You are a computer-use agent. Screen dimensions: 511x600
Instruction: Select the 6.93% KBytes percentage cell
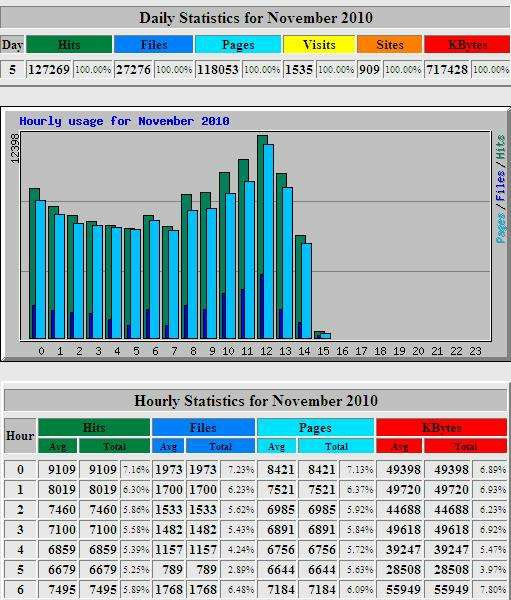pyautogui.click(x=491, y=489)
